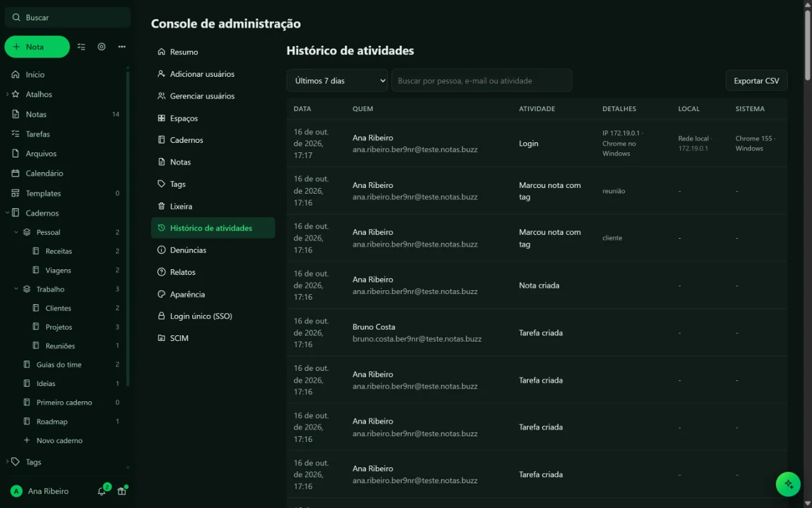Click the lock icon beside Login único (SSO)
Screen dimensions: 812x508
coord(161,316)
